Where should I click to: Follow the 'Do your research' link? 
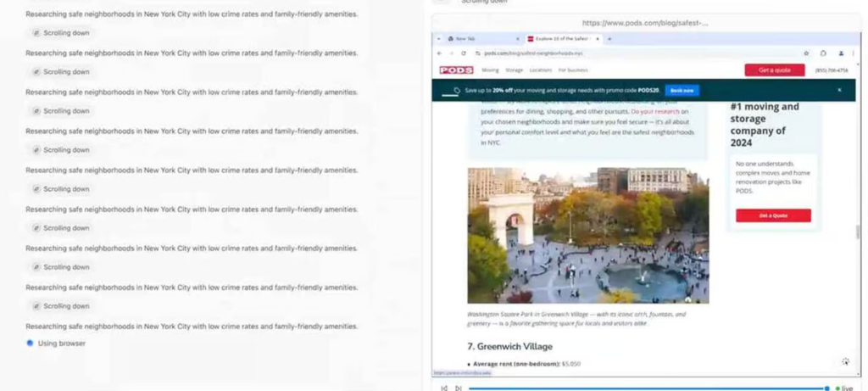pyautogui.click(x=655, y=112)
